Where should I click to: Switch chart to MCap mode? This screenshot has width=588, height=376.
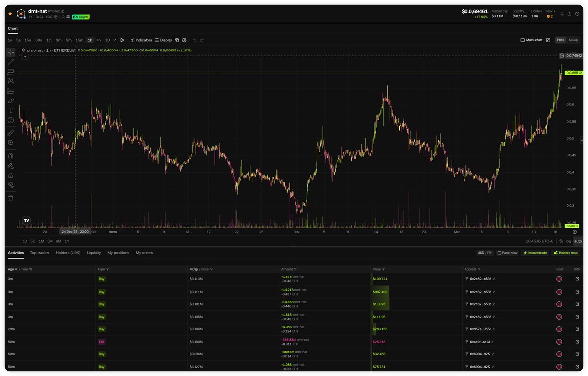(573, 40)
